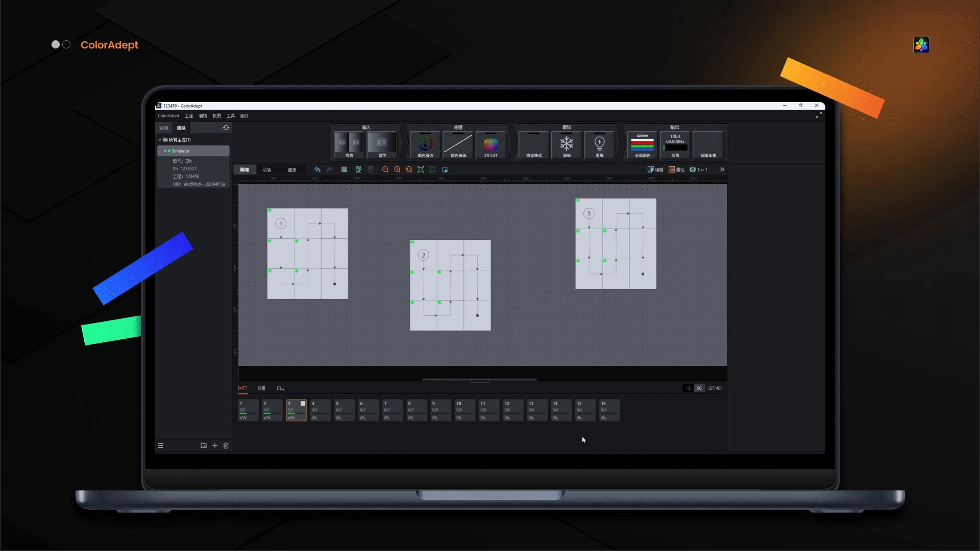Screen dimensions: 980x551
Task: Open the 视图 menu
Action: [x=217, y=116]
